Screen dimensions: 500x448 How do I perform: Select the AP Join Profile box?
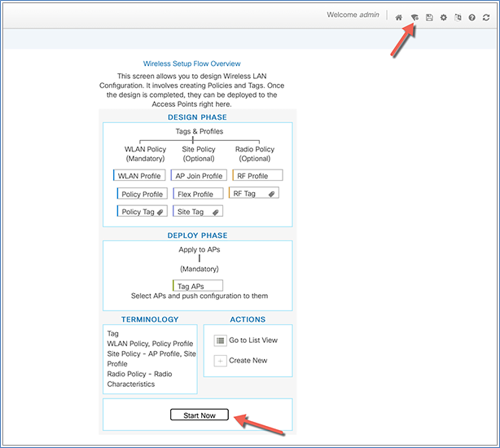click(x=199, y=175)
